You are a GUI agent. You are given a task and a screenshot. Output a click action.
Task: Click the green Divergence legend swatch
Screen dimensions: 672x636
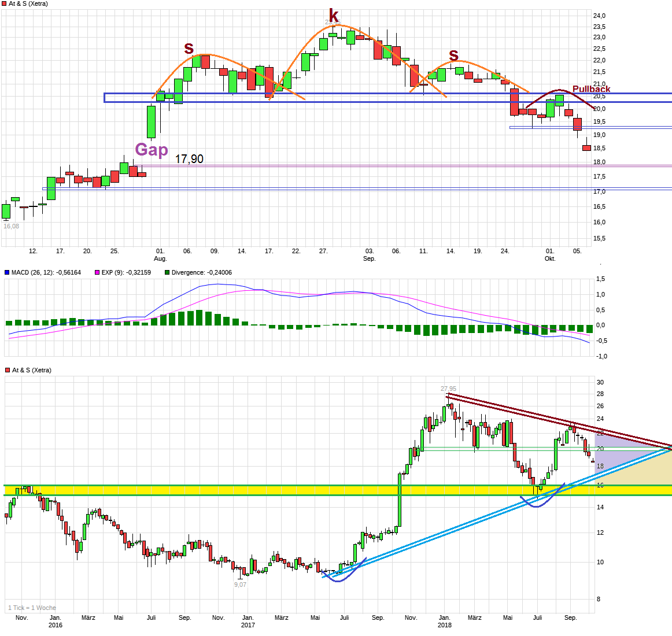click(167, 272)
